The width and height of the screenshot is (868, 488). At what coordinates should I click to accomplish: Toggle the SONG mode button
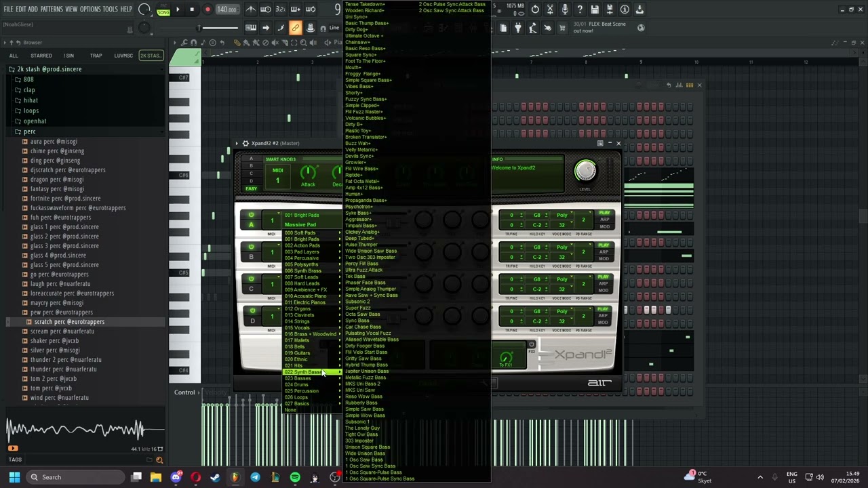coord(163,12)
